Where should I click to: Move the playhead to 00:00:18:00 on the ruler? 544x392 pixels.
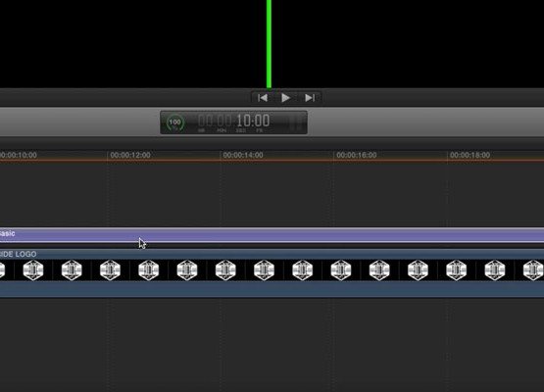pos(470,155)
